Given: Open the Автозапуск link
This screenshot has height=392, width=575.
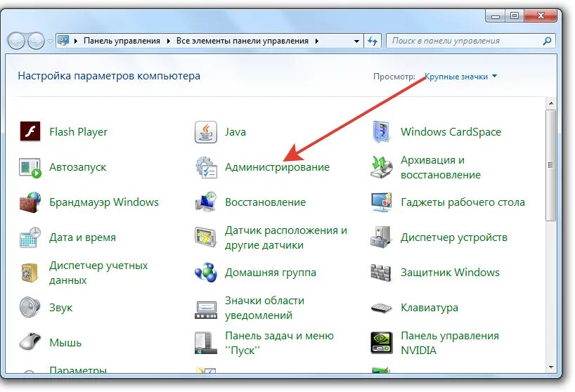Looking at the screenshot, I should (78, 167).
